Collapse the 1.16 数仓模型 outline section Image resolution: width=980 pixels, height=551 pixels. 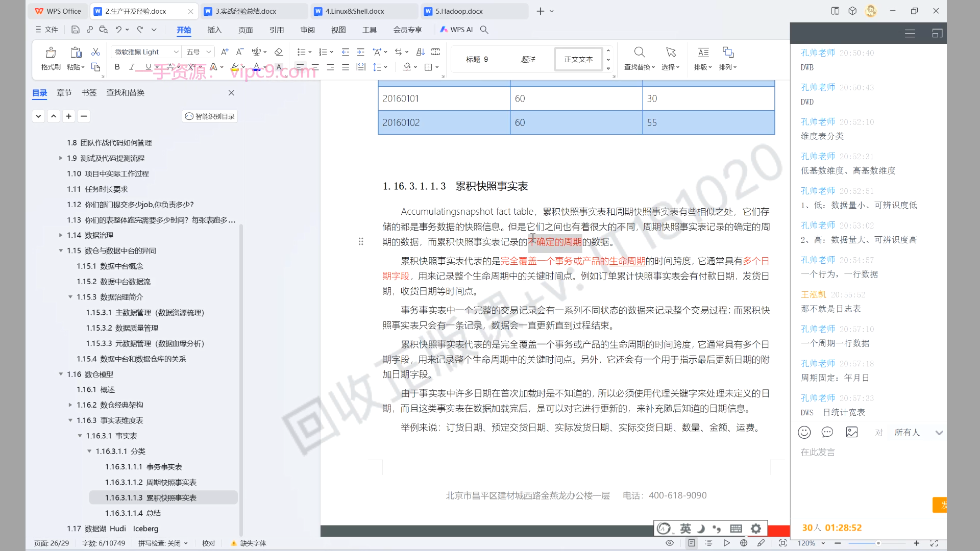click(x=61, y=374)
